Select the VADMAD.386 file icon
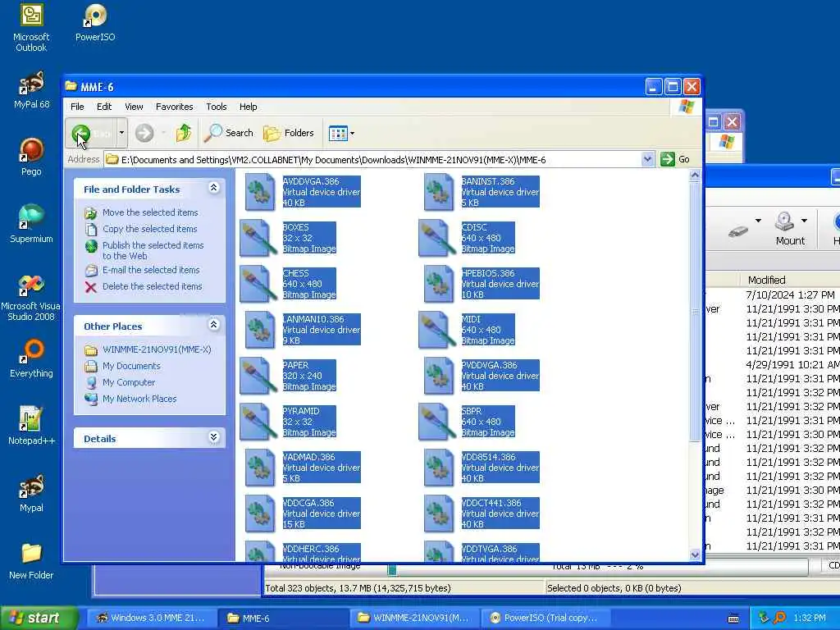 click(x=259, y=468)
